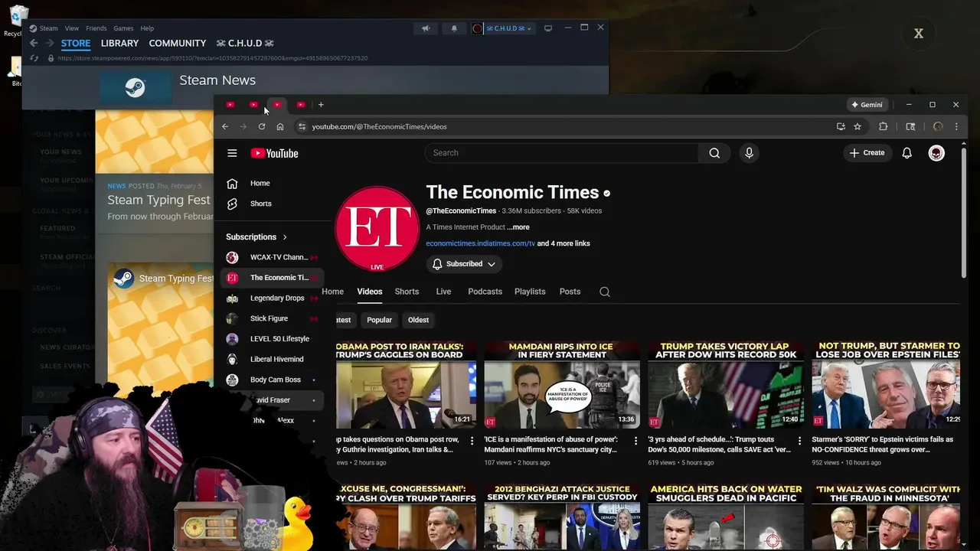Click the Chrome address bar URL
980x551 pixels.
pyautogui.click(x=379, y=126)
